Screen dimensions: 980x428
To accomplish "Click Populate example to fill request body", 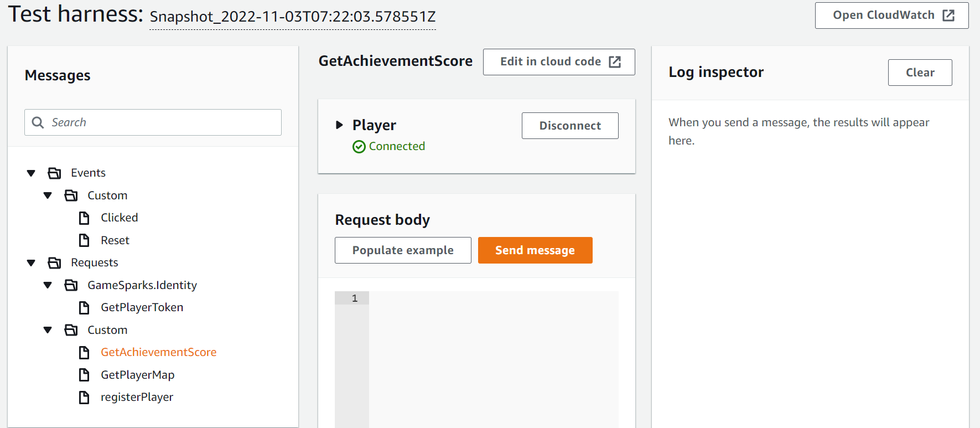I will point(402,250).
